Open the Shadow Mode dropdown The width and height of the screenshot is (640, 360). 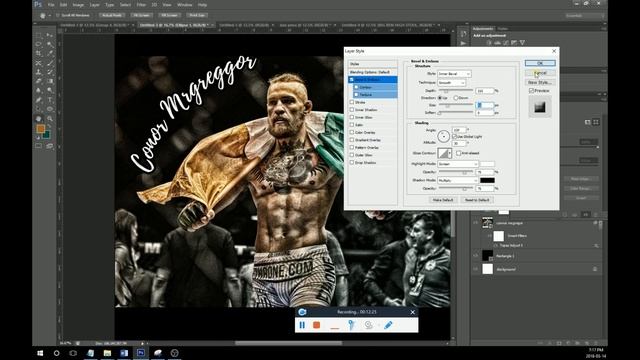(x=458, y=180)
